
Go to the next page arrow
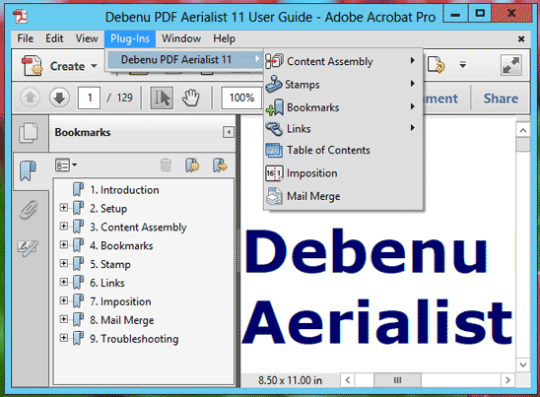(59, 98)
